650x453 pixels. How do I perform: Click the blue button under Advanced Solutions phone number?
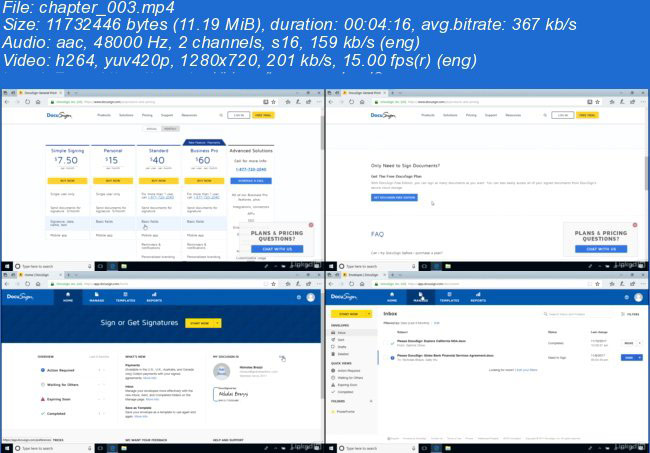click(x=251, y=181)
